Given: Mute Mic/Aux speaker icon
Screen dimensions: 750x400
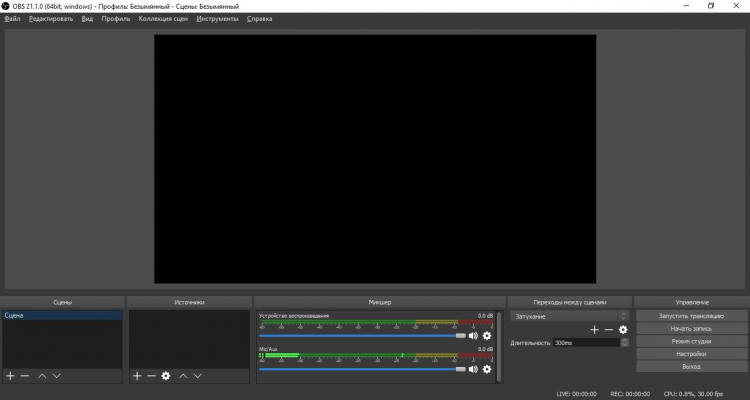Looking at the screenshot, I should 473,369.
